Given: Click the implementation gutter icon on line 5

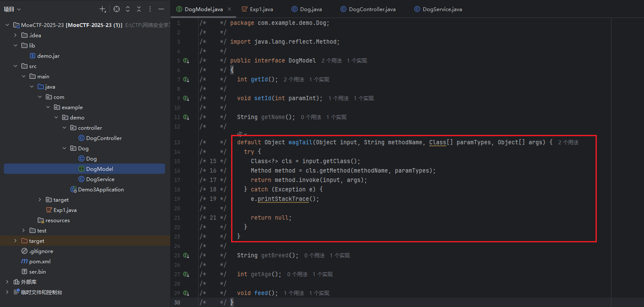Looking at the screenshot, I should click(186, 61).
